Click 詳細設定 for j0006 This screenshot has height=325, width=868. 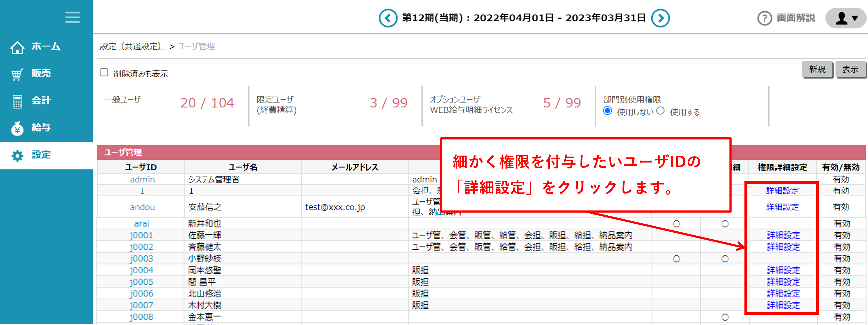pos(783,293)
